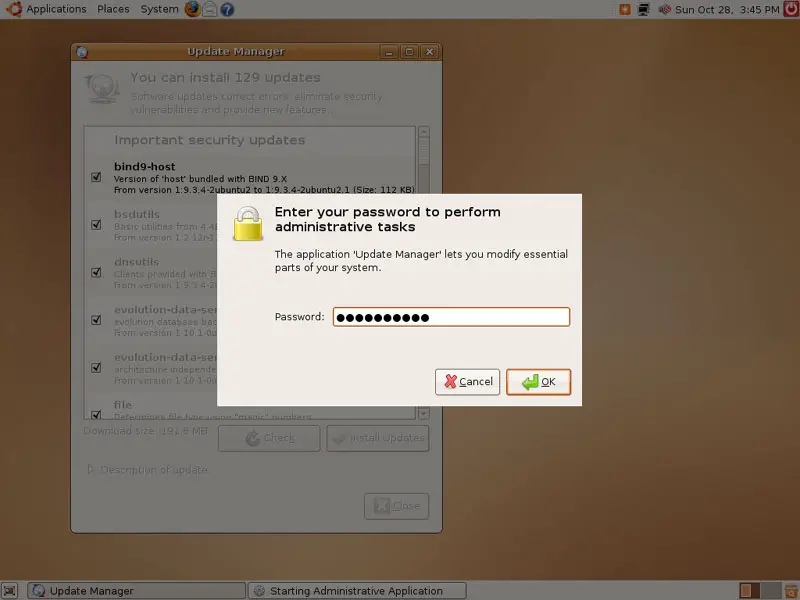Switch to the Update Manager taskbar entry
This screenshot has width=800, height=600.
[136, 591]
